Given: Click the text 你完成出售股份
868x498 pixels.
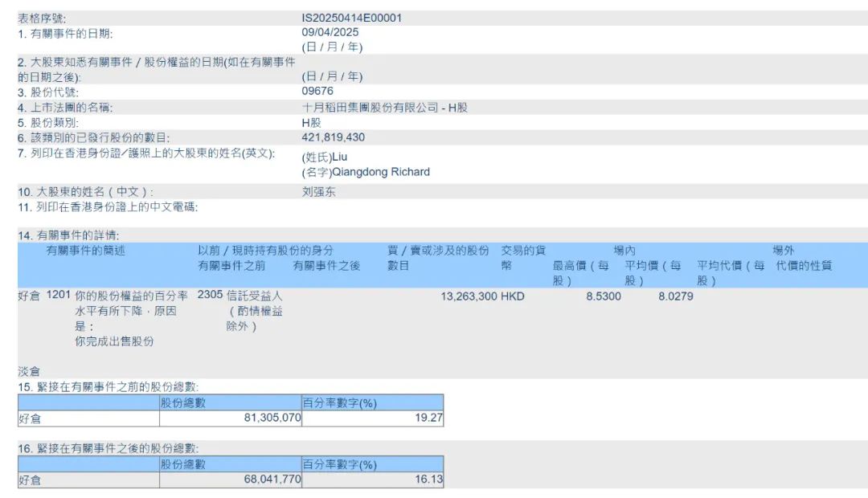Looking at the screenshot, I should coord(114,341).
